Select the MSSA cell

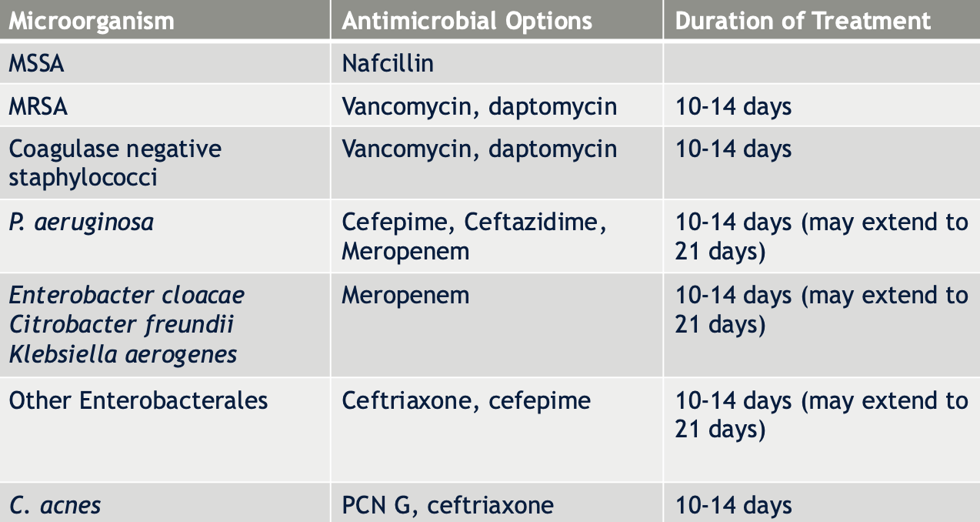[x=165, y=62]
